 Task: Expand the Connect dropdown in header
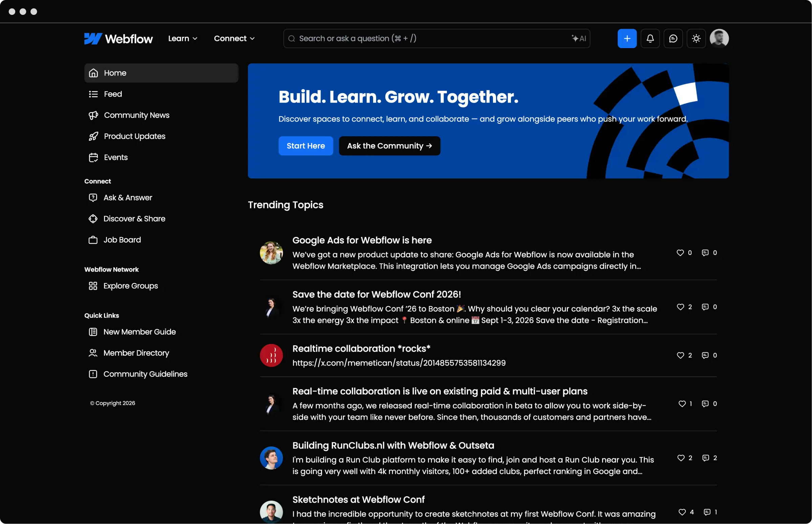click(234, 39)
